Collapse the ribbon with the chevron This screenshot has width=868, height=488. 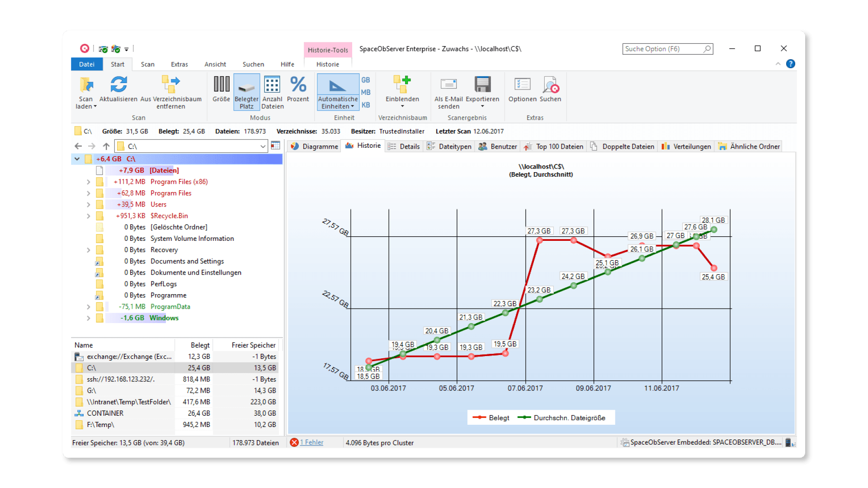point(778,64)
